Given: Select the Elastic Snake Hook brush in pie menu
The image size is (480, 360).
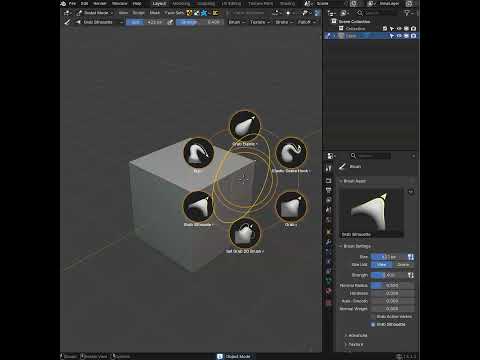Looking at the screenshot, I should [x=291, y=153].
